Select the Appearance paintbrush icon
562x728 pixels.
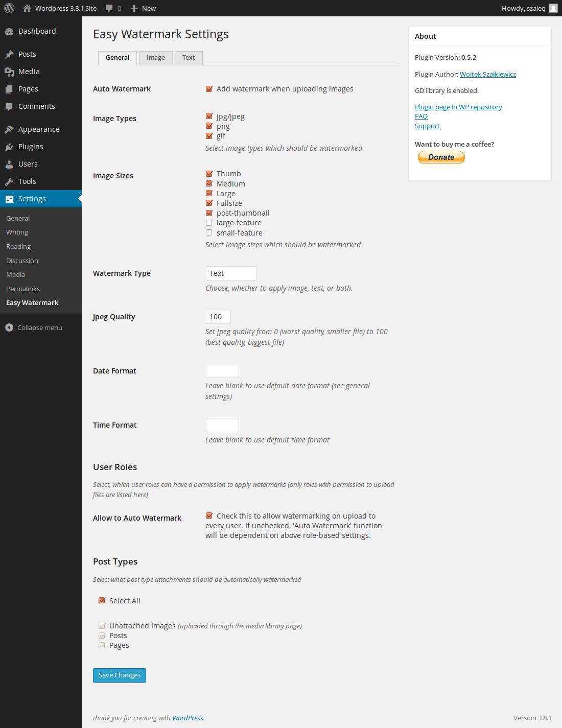point(9,129)
